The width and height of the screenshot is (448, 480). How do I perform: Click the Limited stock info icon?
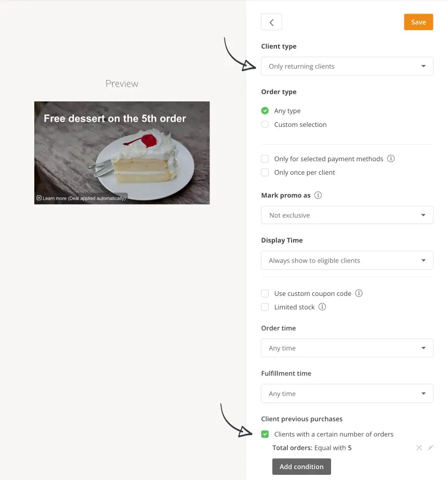322,307
